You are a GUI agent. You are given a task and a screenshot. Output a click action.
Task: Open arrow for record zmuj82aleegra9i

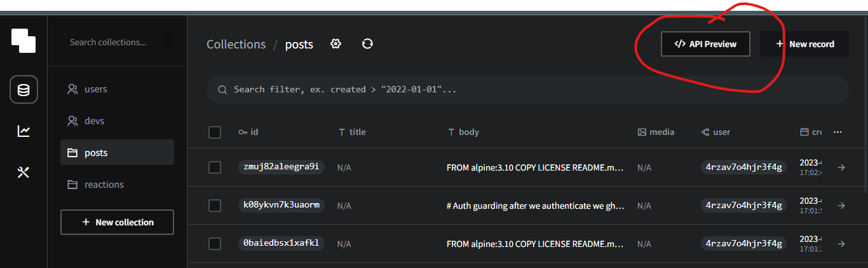tap(841, 167)
